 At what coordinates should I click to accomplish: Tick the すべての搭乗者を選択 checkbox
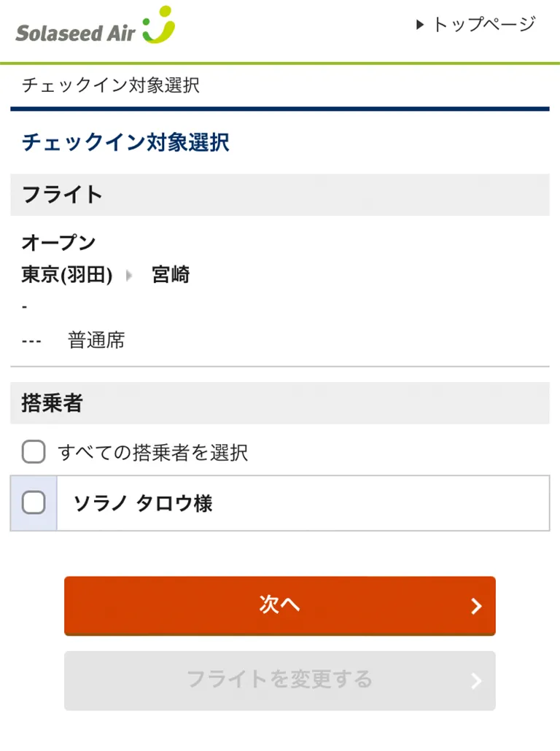coord(34,452)
